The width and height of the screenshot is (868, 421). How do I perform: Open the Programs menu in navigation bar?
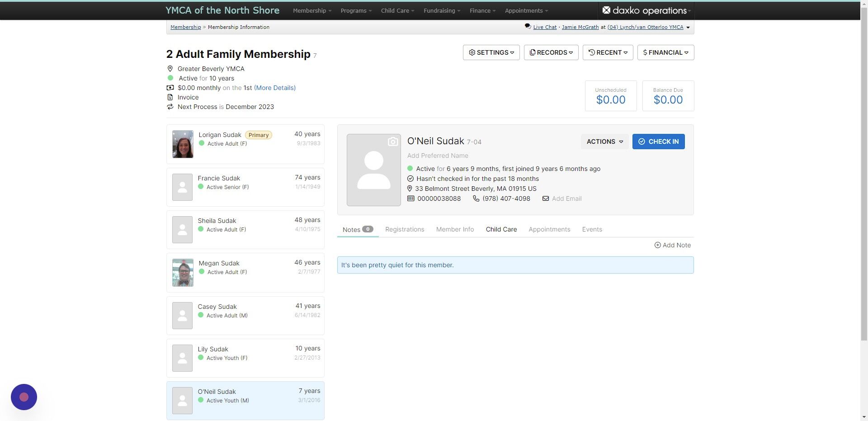(356, 10)
